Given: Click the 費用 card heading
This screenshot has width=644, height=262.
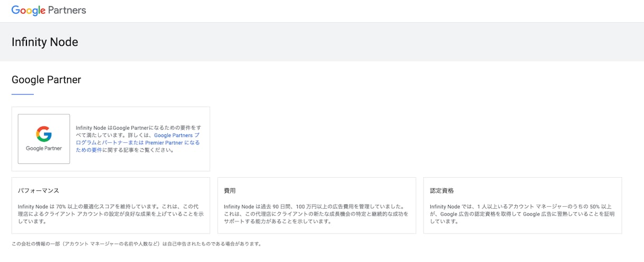Looking at the screenshot, I should [230, 190].
